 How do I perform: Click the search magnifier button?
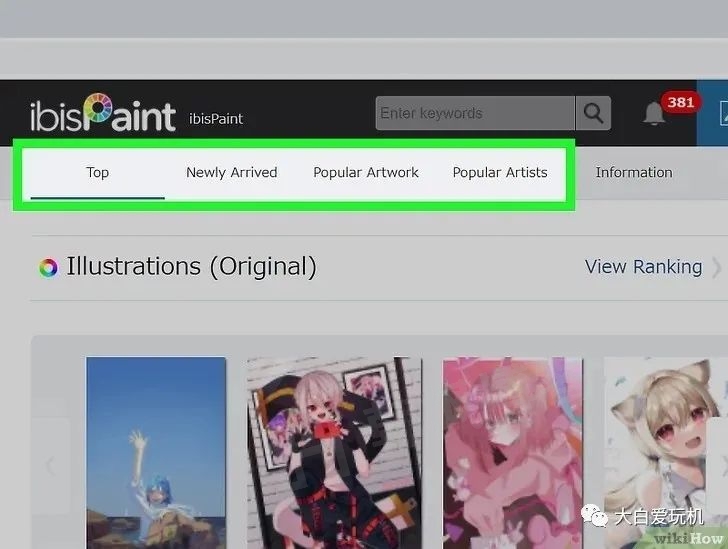(594, 114)
